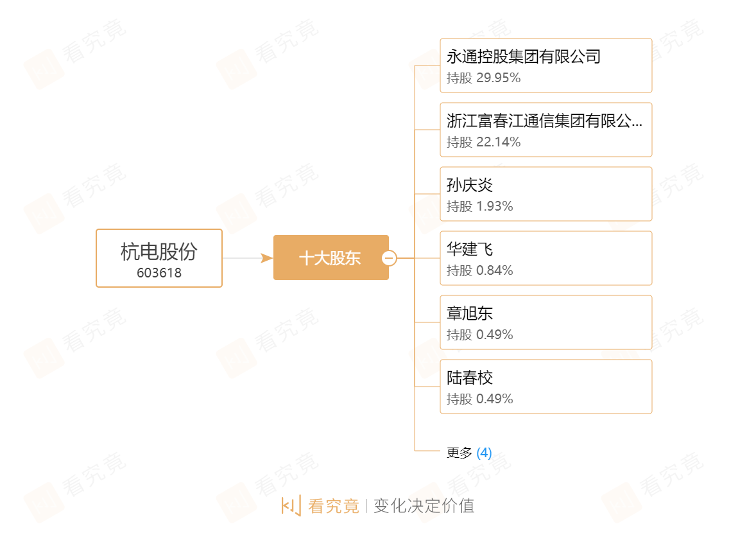This screenshot has height=533, width=756.
Task: Select shareholder name 陆春校
Action: pos(470,378)
